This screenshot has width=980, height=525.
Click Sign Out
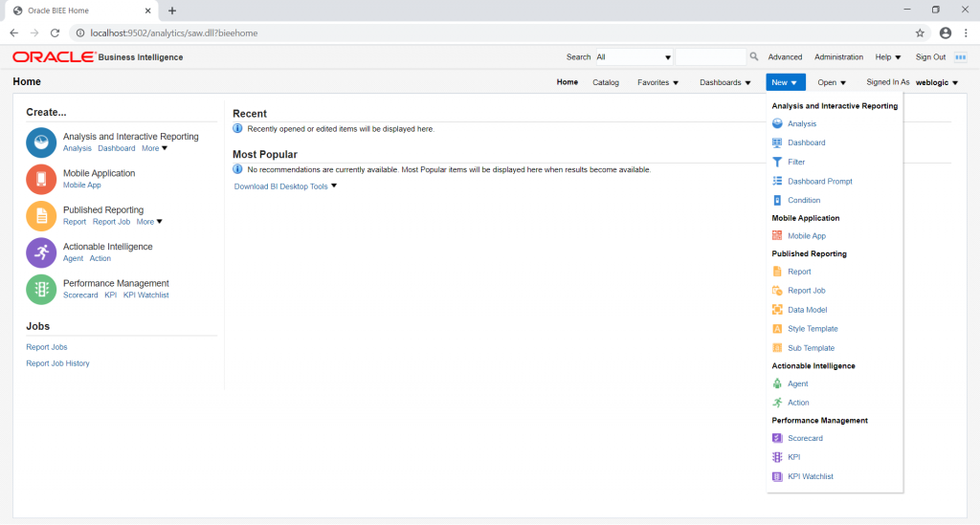pyautogui.click(x=930, y=56)
